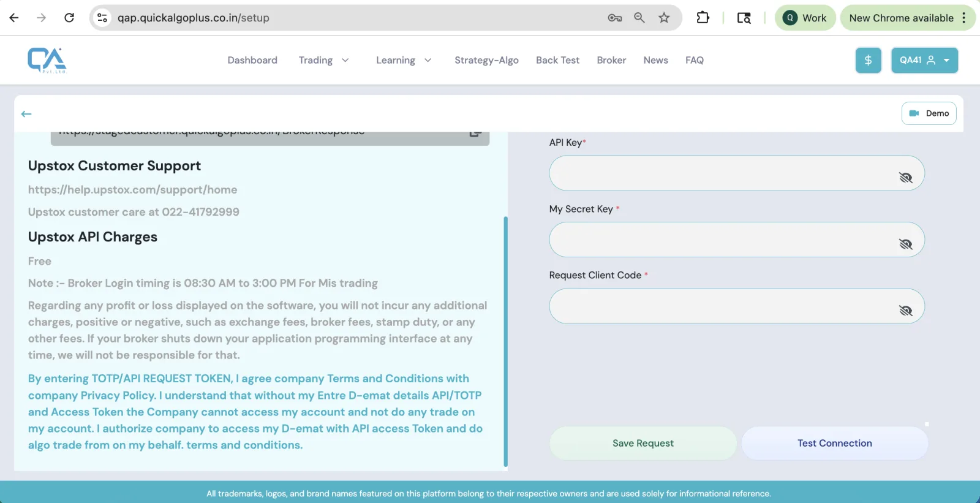Click the Upstox customer care phone number text

pyautogui.click(x=134, y=212)
